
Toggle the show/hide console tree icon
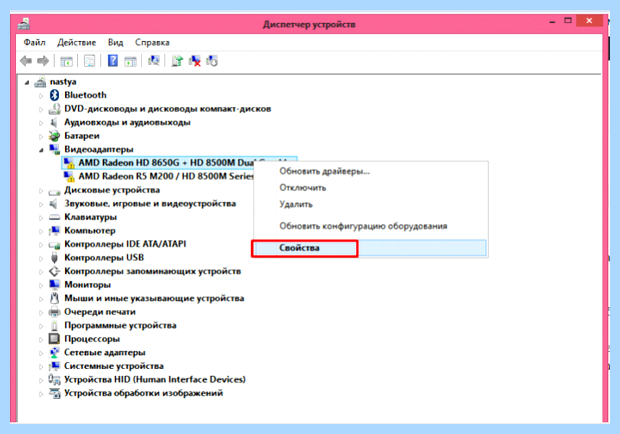[x=66, y=61]
